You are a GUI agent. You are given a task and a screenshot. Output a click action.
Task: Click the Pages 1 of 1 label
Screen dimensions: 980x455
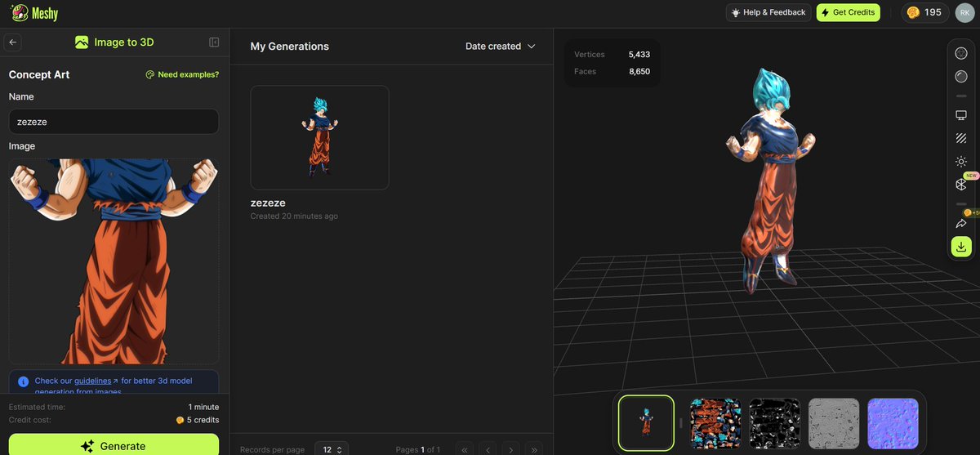click(x=418, y=450)
